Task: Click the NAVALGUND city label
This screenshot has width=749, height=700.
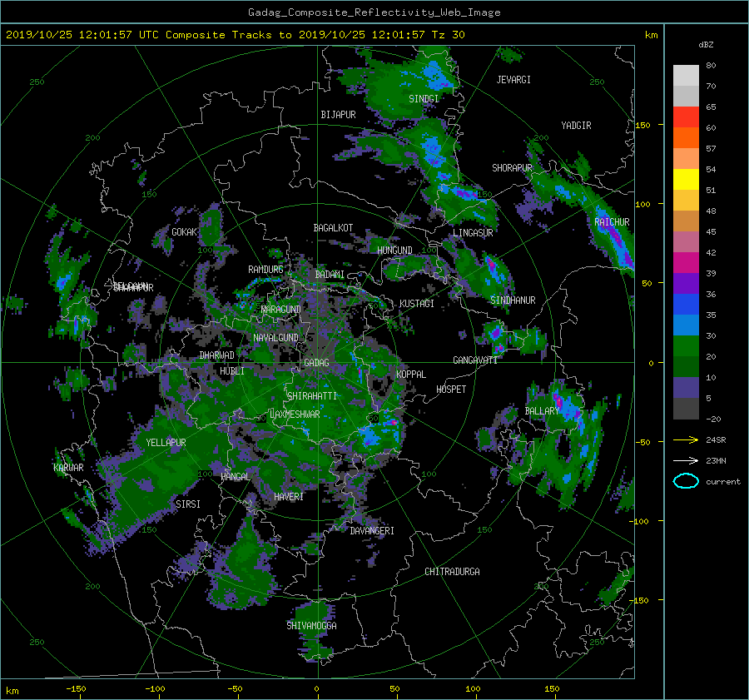Action: 275,338
